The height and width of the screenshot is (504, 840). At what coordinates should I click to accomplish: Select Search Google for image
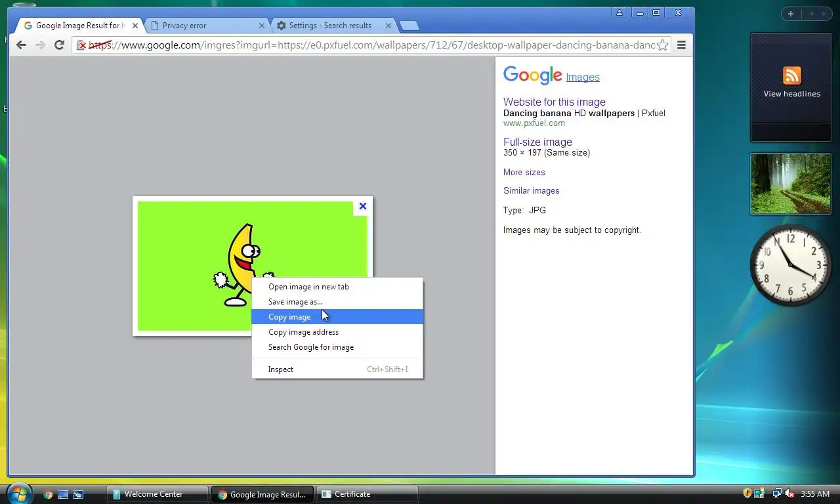click(x=337, y=347)
